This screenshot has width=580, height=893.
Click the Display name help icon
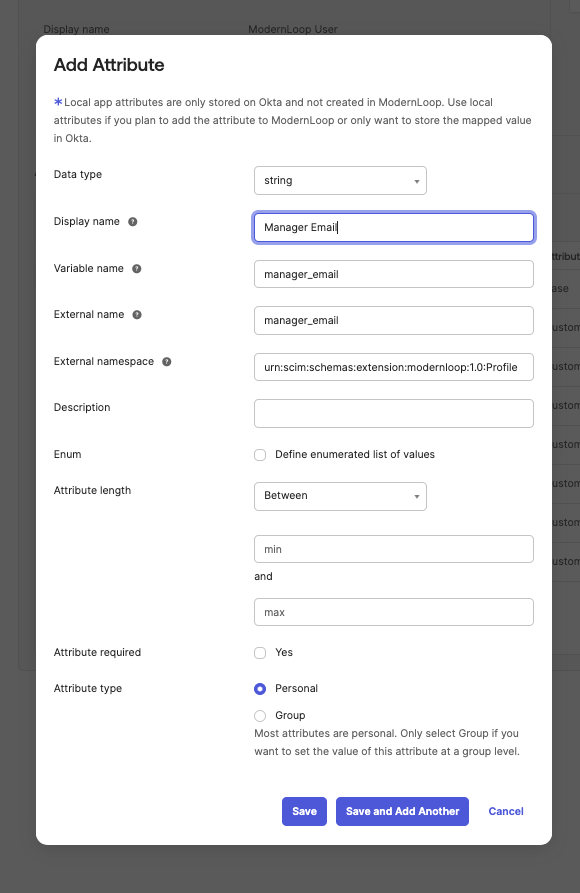[x=133, y=222]
